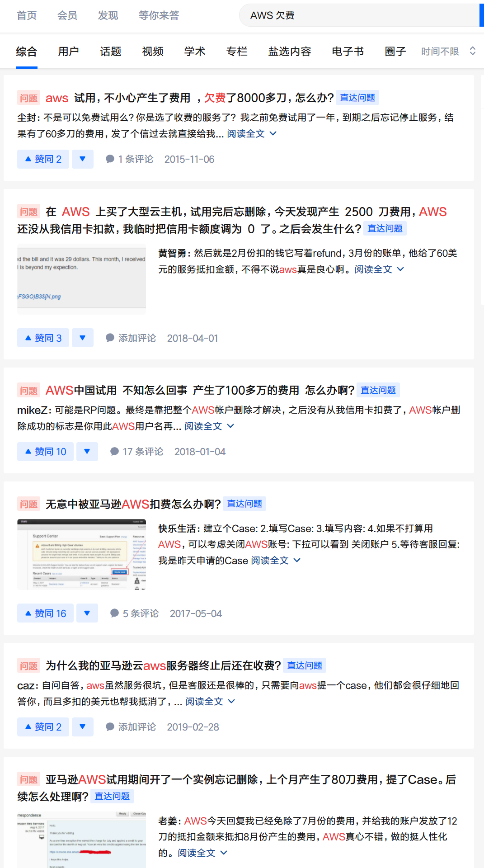The height and width of the screenshot is (868, 484).
Task: Switch to the 话题 search tab
Action: coord(111,52)
